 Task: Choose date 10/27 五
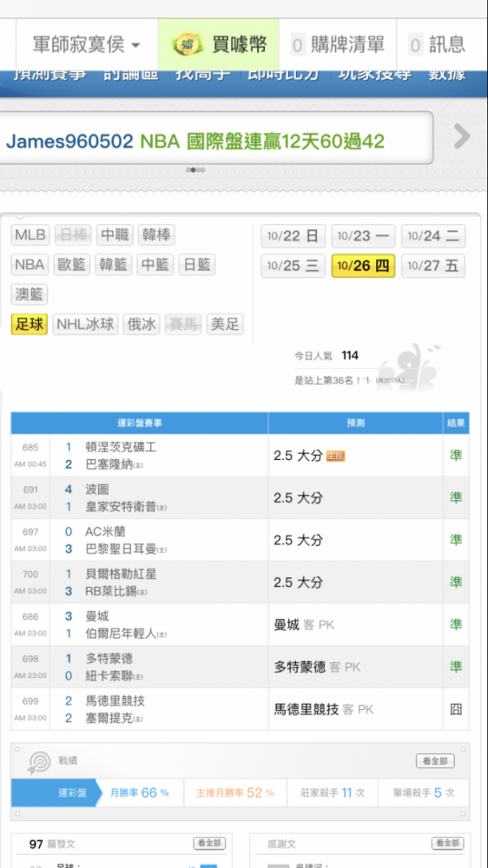point(433,266)
